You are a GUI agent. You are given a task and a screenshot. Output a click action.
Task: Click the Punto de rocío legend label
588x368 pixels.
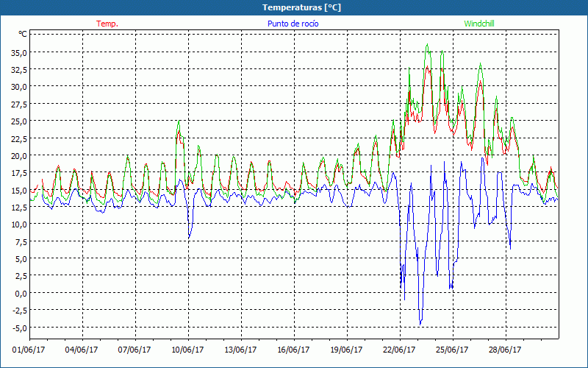293,24
